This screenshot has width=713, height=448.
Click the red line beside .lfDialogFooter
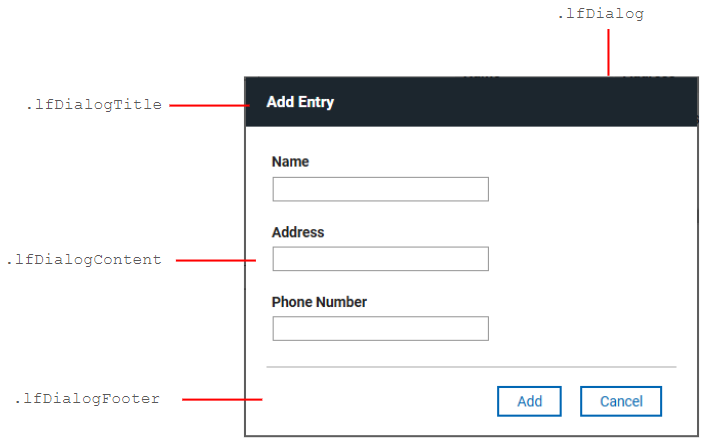click(222, 399)
